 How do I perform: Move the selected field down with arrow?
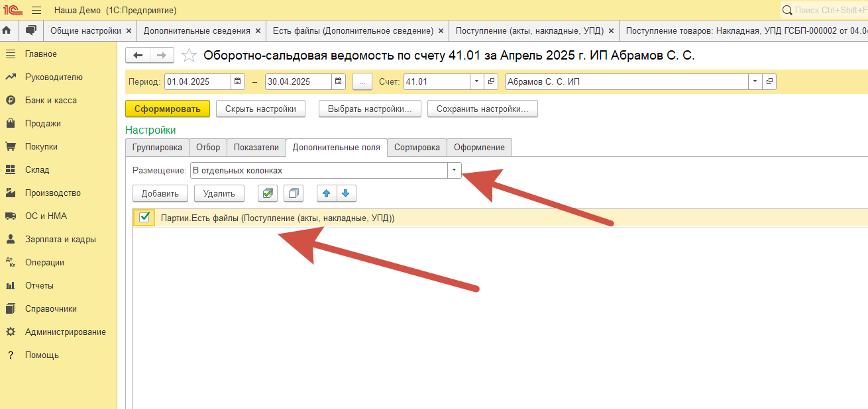[347, 193]
